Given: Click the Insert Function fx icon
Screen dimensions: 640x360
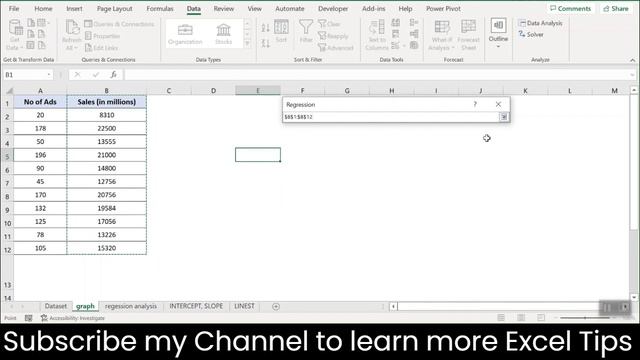Looking at the screenshot, I should pyautogui.click(x=113, y=75).
